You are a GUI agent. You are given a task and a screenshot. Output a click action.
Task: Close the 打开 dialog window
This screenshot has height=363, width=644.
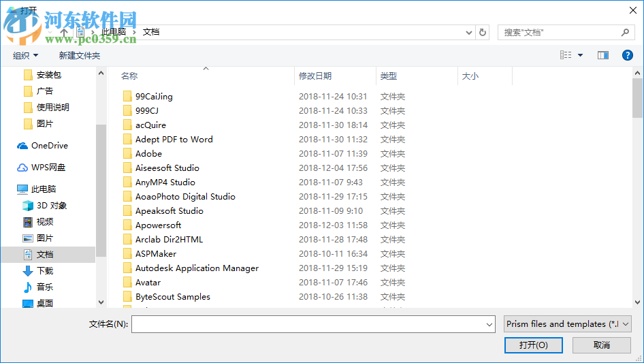(633, 10)
